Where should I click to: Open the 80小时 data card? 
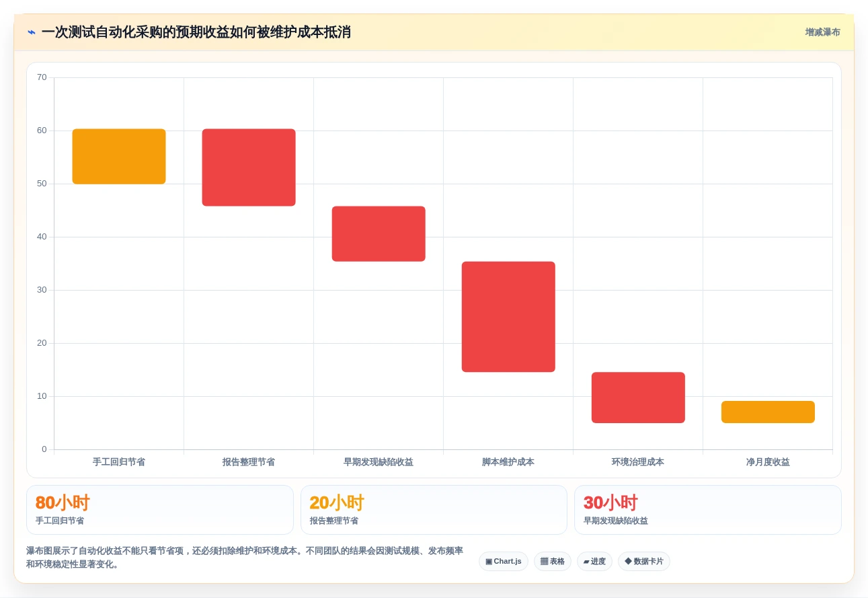point(160,510)
